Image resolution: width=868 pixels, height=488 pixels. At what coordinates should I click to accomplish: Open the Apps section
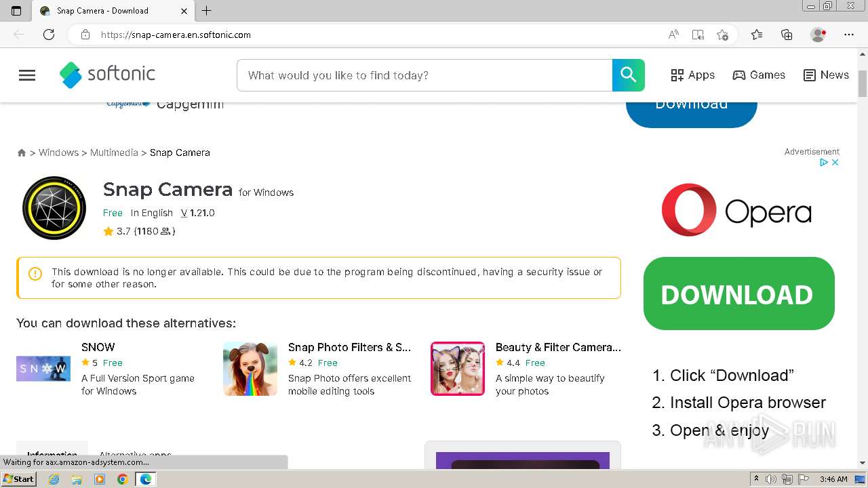(x=692, y=75)
